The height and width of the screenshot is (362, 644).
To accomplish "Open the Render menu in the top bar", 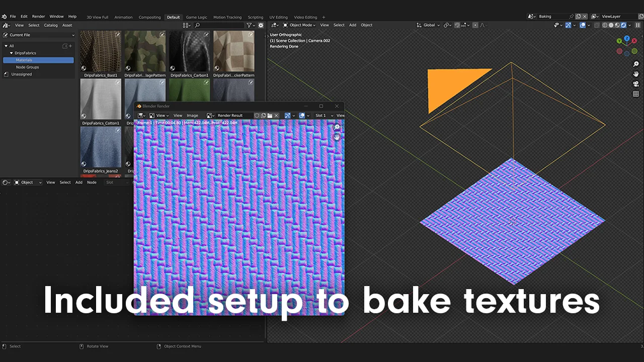I will click(x=38, y=16).
